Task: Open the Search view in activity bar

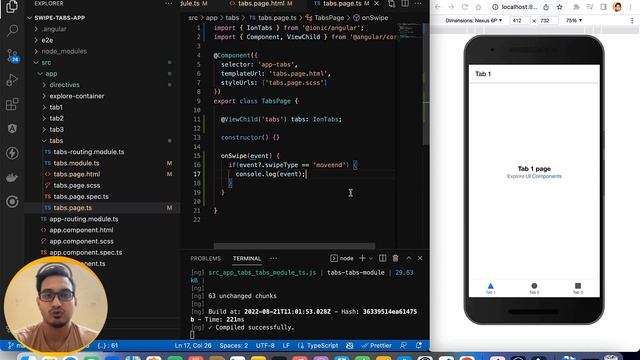Action: click(x=12, y=30)
